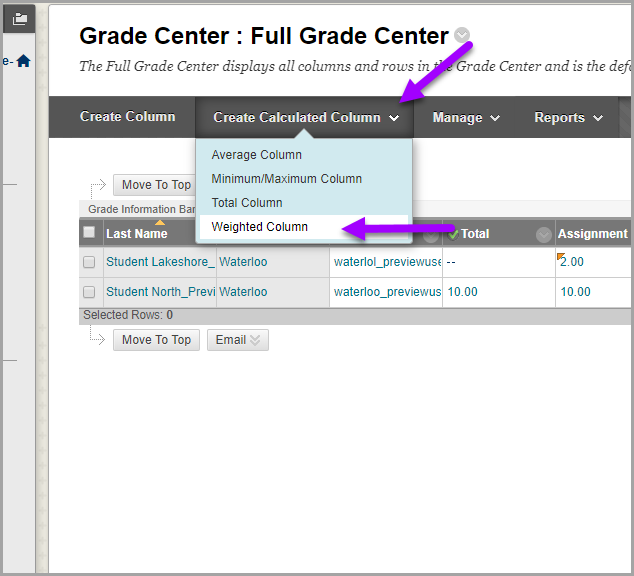Click the Email button below the table
The height and width of the screenshot is (576, 634).
pyautogui.click(x=237, y=340)
